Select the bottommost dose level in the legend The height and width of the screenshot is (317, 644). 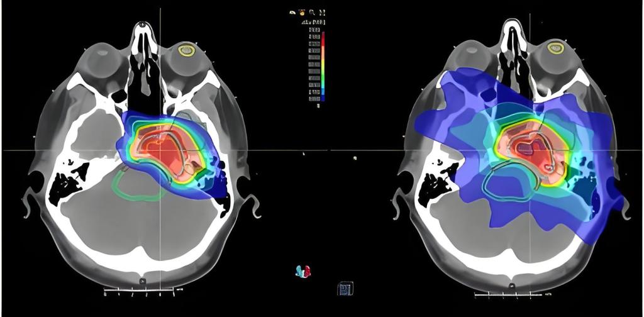(314, 98)
